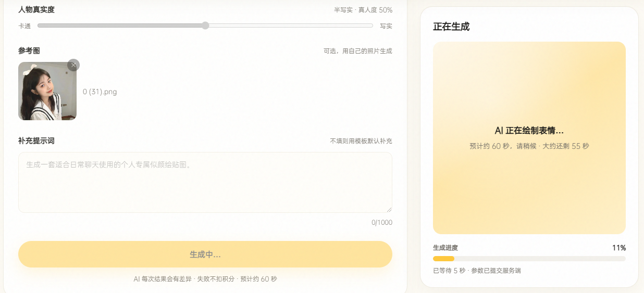644x293 pixels.
Task: Click the 半写实 · 真人度 50% value
Action: pyautogui.click(x=363, y=10)
